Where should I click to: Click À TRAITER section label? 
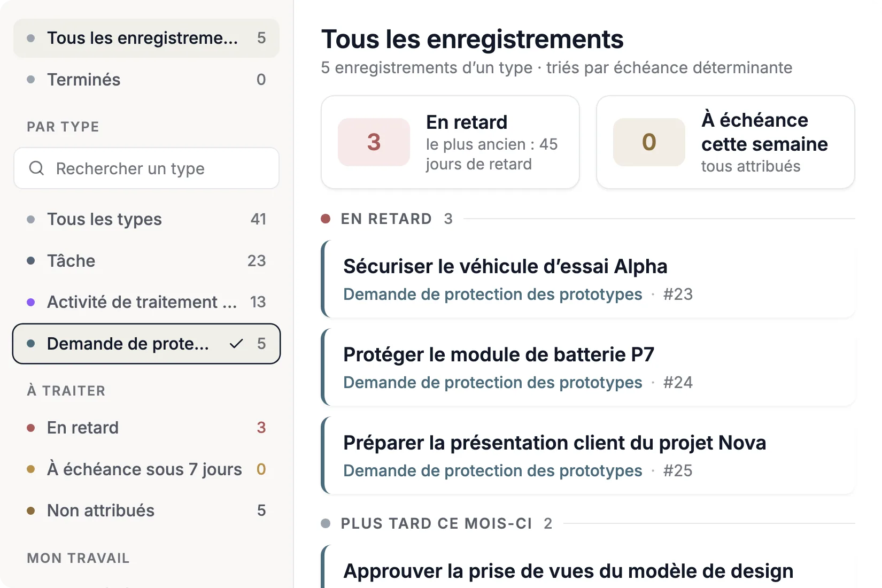[x=66, y=391]
